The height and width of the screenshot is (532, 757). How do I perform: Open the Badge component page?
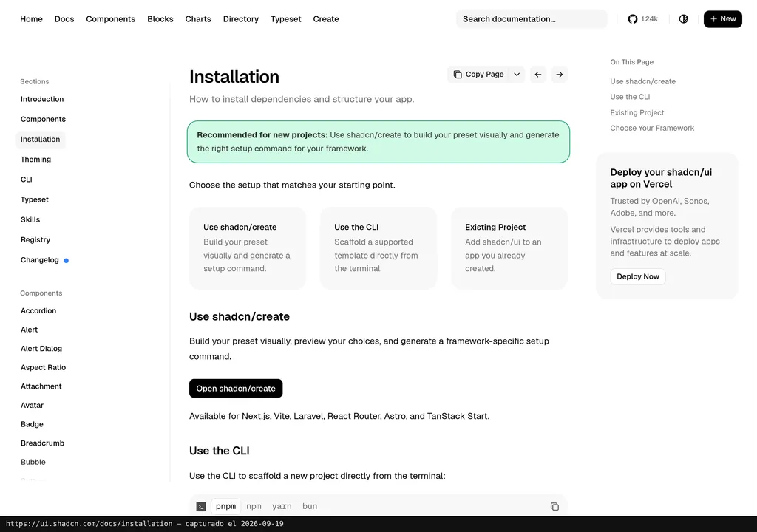pyautogui.click(x=32, y=424)
